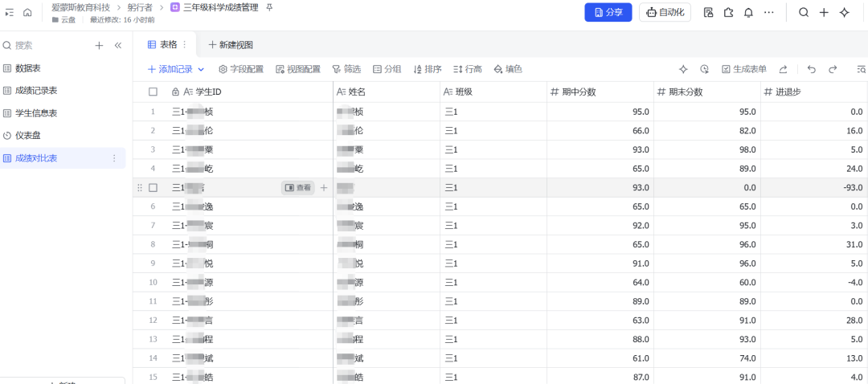Open the global search magnifier in header

coord(804,12)
